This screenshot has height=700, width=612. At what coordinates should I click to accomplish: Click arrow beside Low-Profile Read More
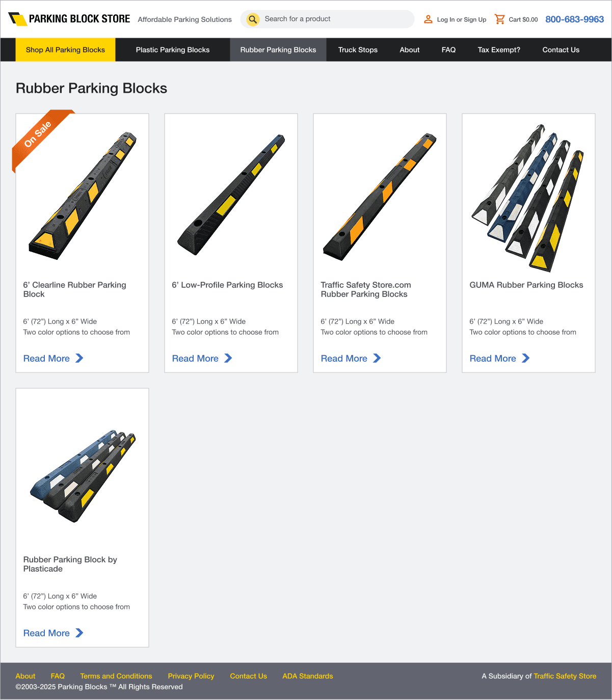tap(228, 358)
